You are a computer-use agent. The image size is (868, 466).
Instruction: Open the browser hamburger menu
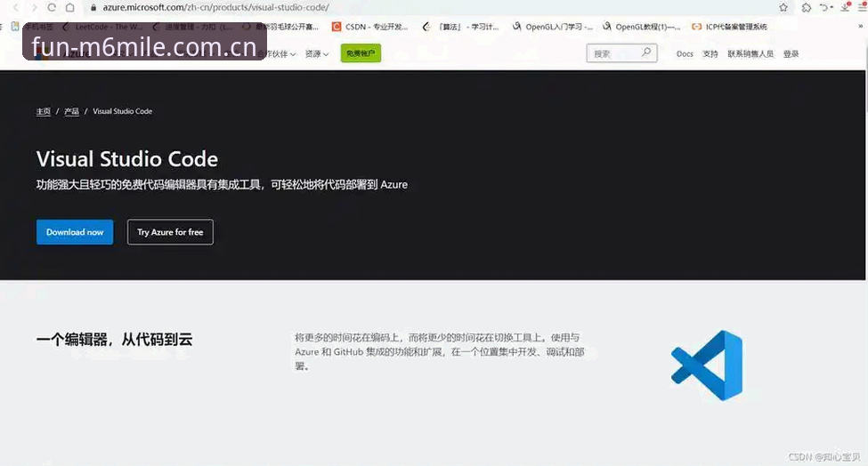click(863, 7)
